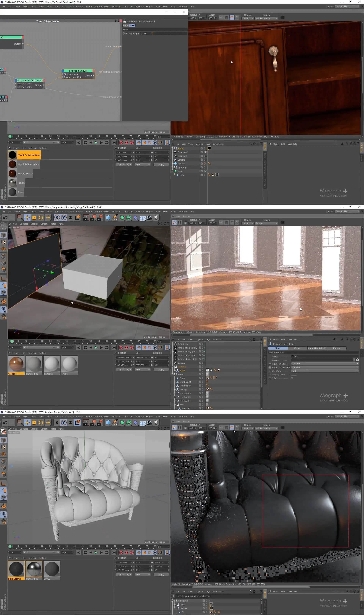
Task: Start IPR render in Leather_Simple Arnold view
Action: pyautogui.click(x=174, y=427)
